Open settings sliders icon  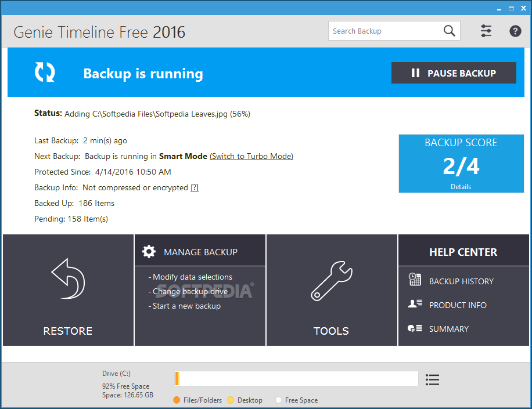click(x=486, y=31)
